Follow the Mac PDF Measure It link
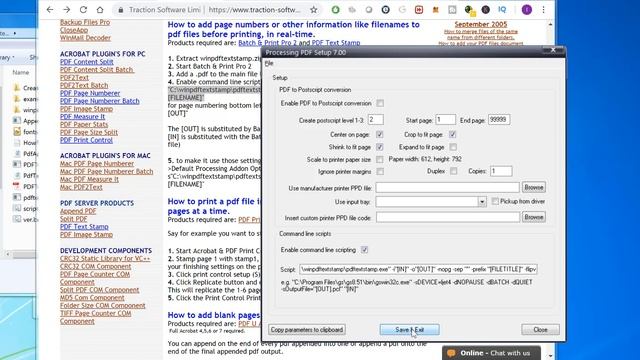The image size is (640, 360). point(89,179)
